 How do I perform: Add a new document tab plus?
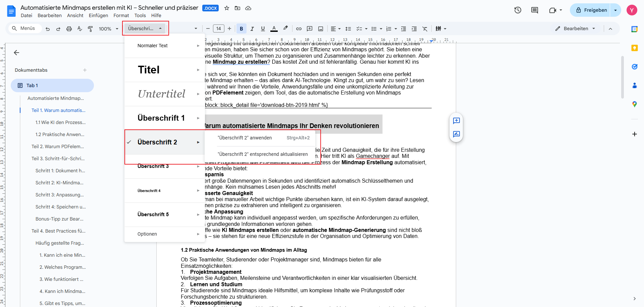85,70
